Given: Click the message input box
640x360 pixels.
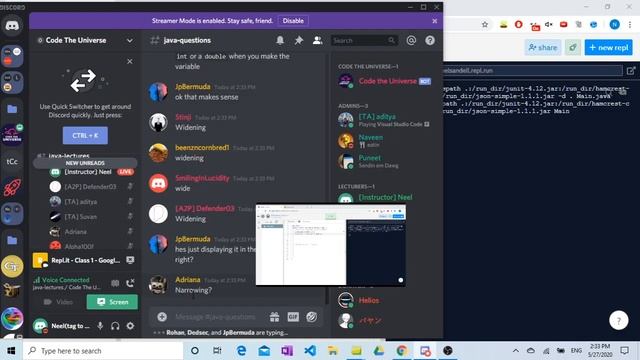Looking at the screenshot, I should click(x=216, y=317).
